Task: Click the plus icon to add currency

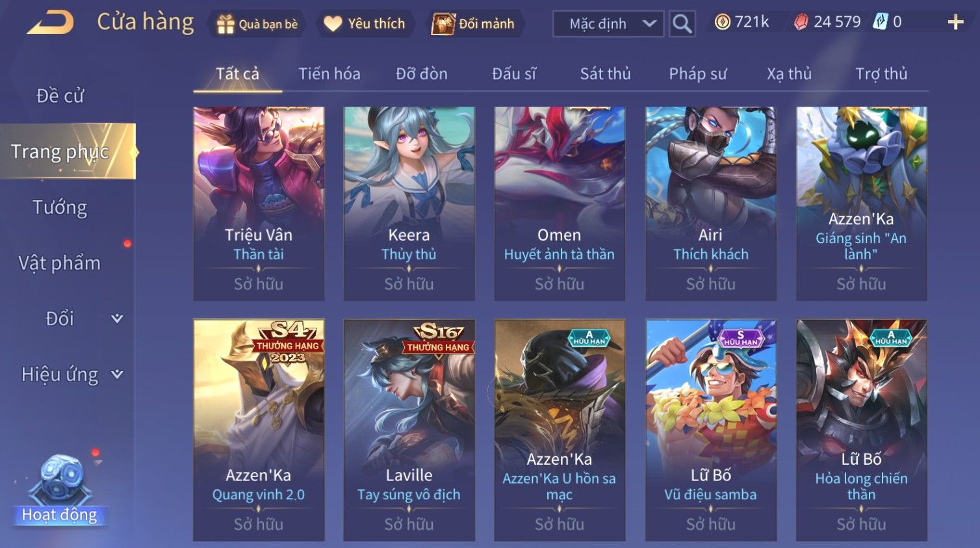Action: click(x=955, y=23)
